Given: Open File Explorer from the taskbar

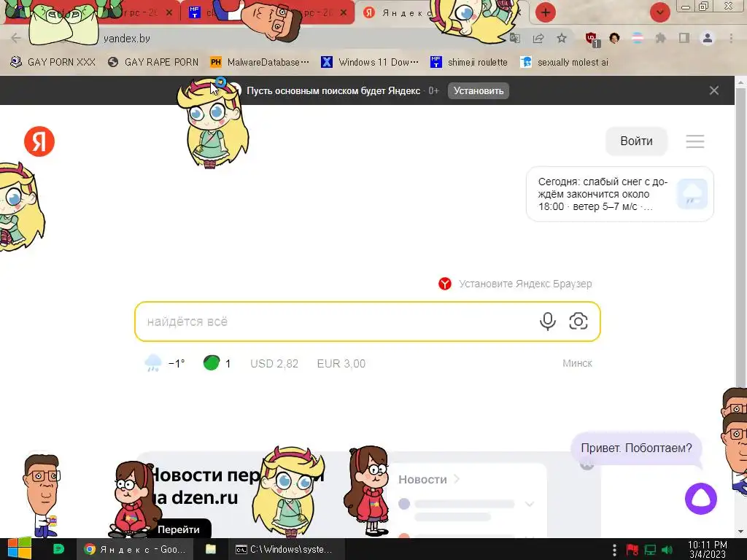Looking at the screenshot, I should tap(211, 549).
